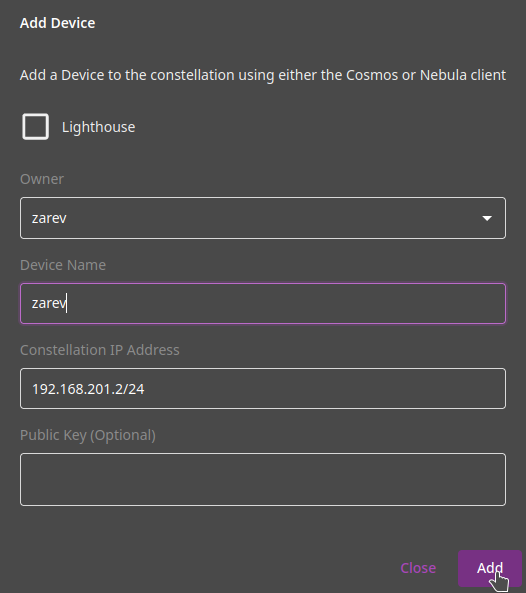Click the Lighthouse label text
This screenshot has width=526, height=593.
pyautogui.click(x=98, y=127)
